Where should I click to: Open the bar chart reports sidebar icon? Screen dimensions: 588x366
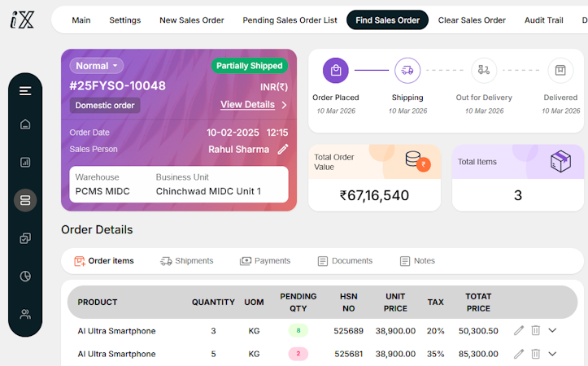pyautogui.click(x=25, y=162)
